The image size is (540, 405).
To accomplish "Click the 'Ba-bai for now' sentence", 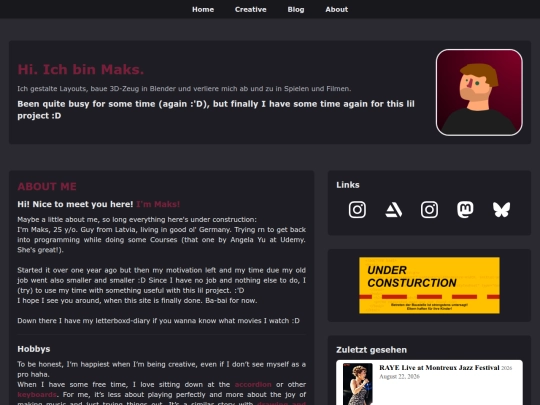I will 231,300.
